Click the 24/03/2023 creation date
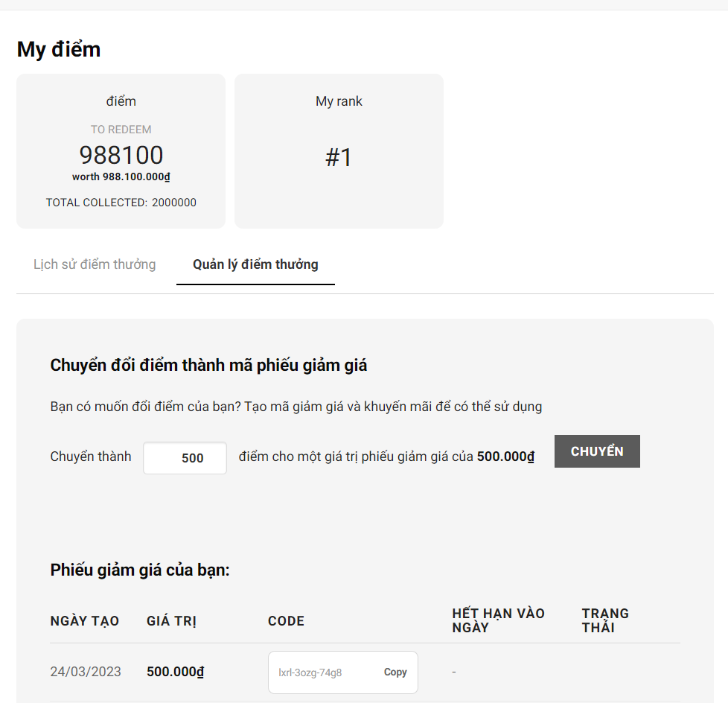Viewport: 728px width, 703px height. pos(86,672)
